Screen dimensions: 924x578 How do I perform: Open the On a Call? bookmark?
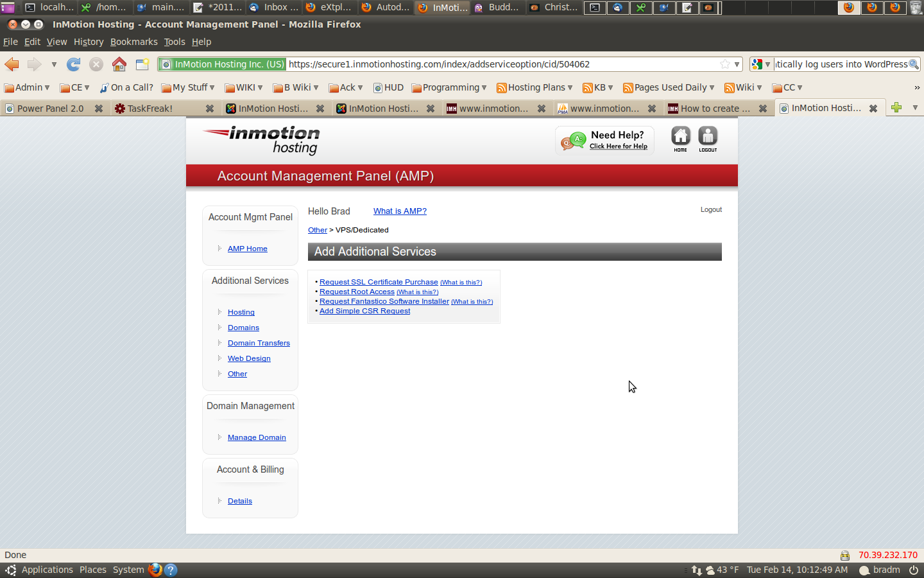tap(126, 87)
